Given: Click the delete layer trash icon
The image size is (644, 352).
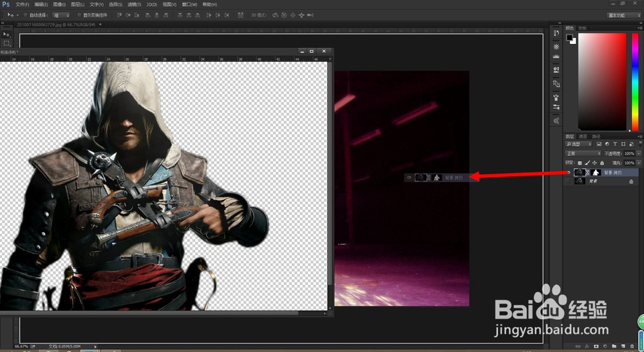Looking at the screenshot, I should (x=632, y=346).
